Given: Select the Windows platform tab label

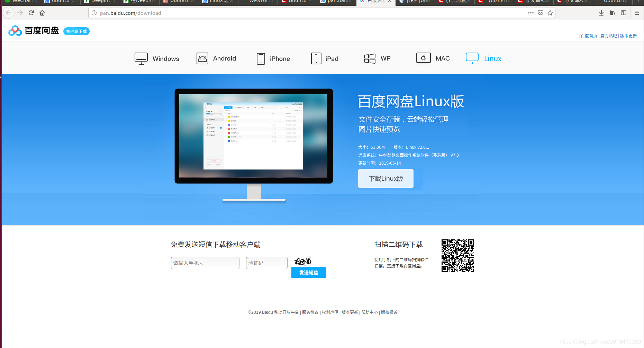Looking at the screenshot, I should point(166,59).
